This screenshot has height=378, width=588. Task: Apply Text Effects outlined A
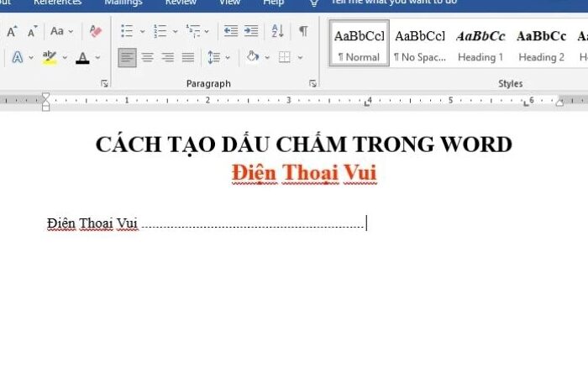point(18,57)
